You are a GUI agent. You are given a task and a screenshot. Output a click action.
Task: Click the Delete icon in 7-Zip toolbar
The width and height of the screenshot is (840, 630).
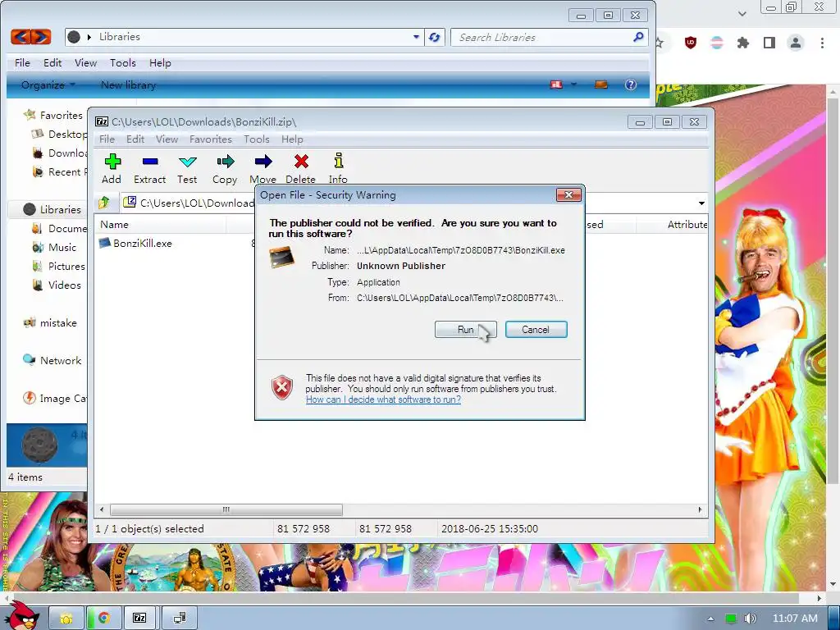coord(301,162)
